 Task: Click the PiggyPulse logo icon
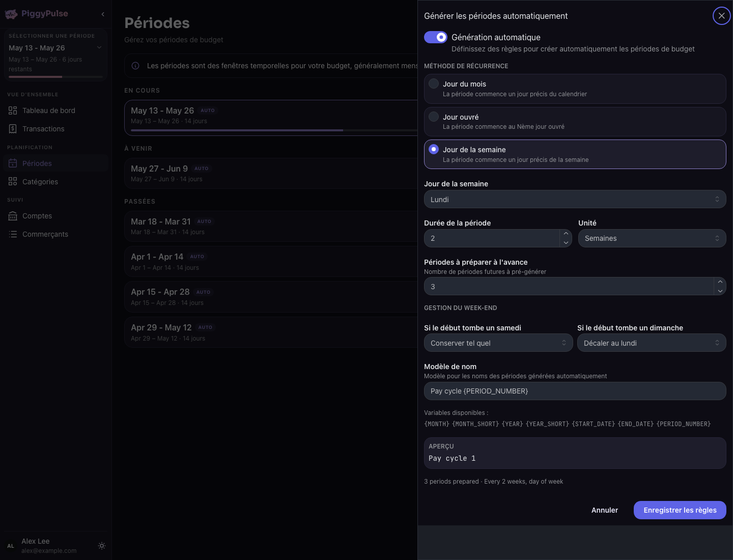(x=11, y=14)
